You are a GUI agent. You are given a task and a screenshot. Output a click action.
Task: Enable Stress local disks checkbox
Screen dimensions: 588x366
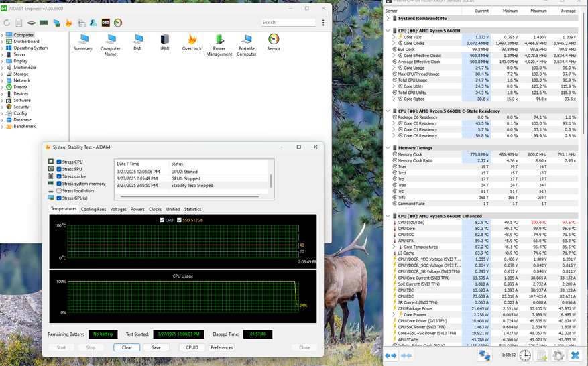[59, 191]
